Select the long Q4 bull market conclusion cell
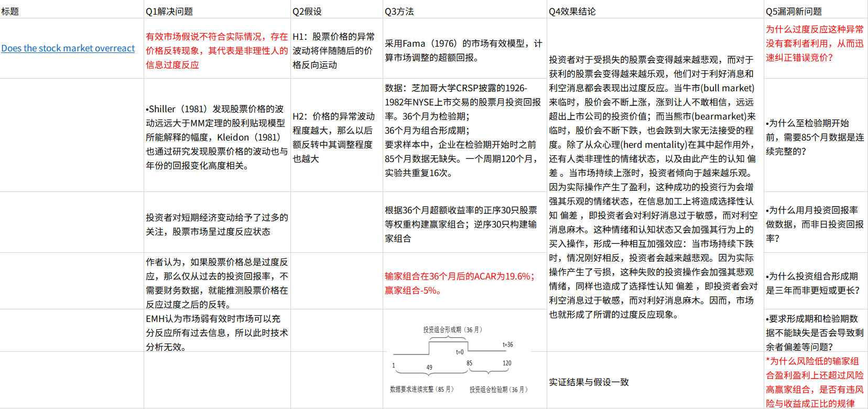The image size is (868, 409). click(653, 187)
